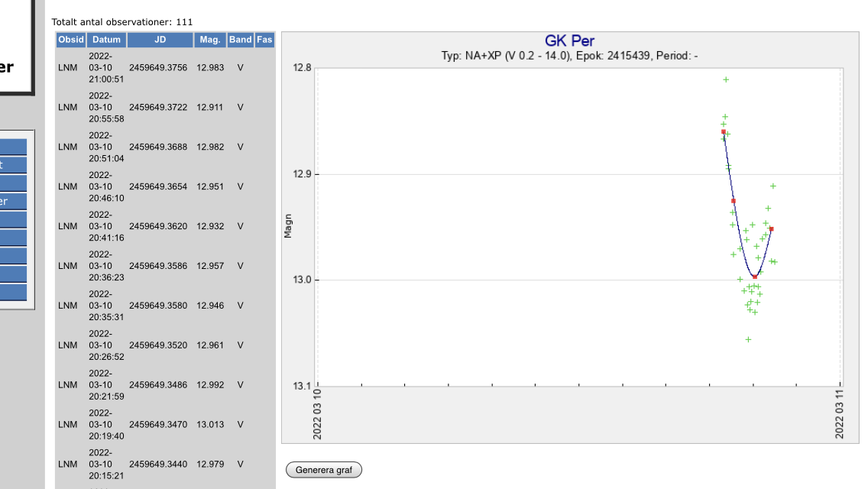Click the Mag. column header
Image resolution: width=868 pixels, height=489 pixels.
(210, 40)
